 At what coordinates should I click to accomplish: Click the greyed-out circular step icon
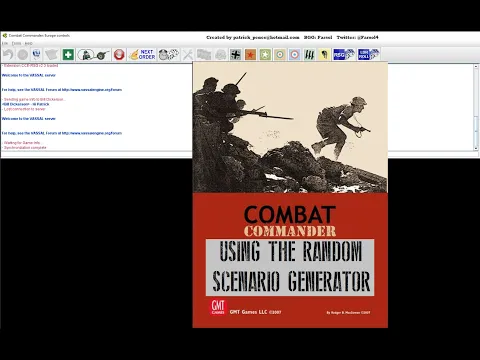[x=22, y=54]
